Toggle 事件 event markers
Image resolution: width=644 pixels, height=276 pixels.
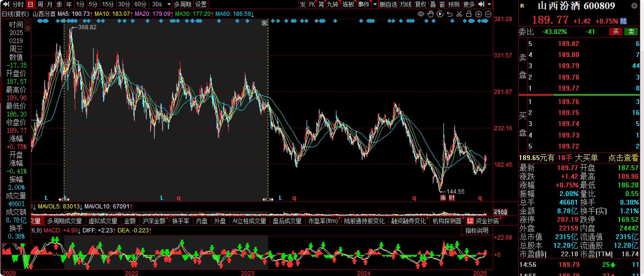coord(364,4)
